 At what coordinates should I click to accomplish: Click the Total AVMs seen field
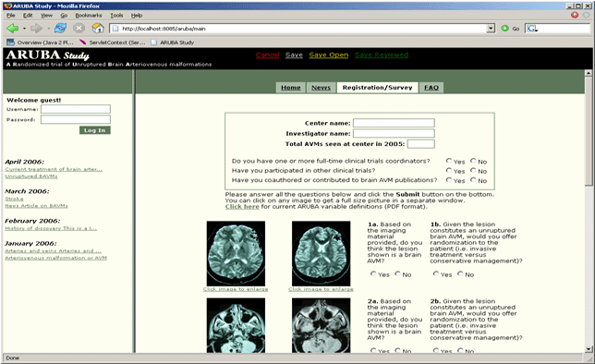(x=421, y=144)
